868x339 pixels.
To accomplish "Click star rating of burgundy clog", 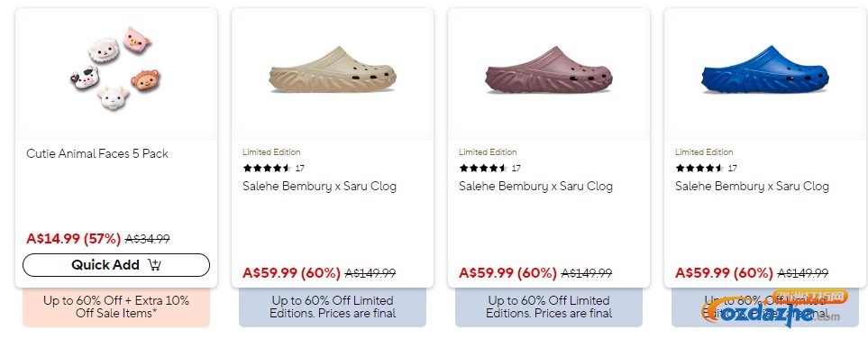I will 483,168.
